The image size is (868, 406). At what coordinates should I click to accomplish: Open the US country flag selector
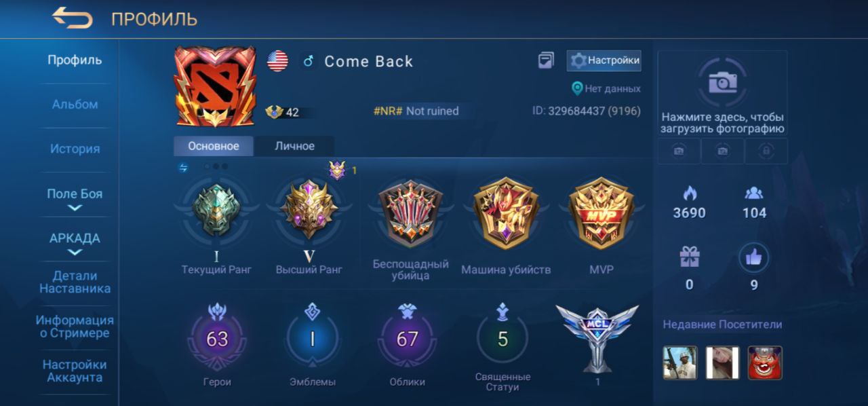(x=277, y=61)
